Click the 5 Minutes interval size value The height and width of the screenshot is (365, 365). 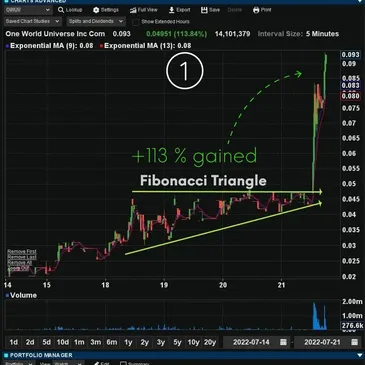pos(322,34)
